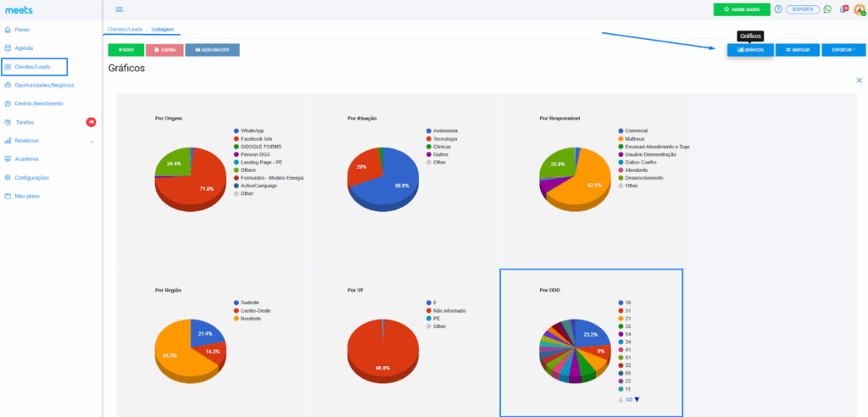Open the Exportar dropdown

pos(843,50)
